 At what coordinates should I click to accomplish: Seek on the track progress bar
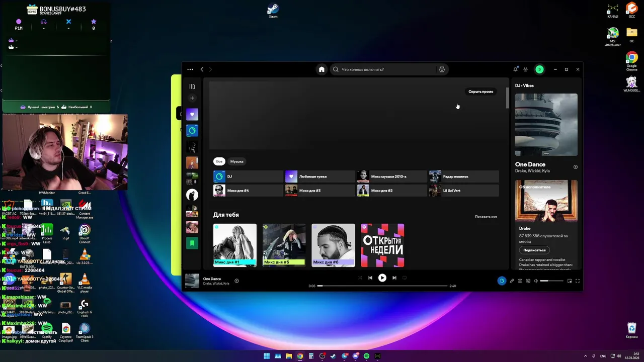(382, 286)
